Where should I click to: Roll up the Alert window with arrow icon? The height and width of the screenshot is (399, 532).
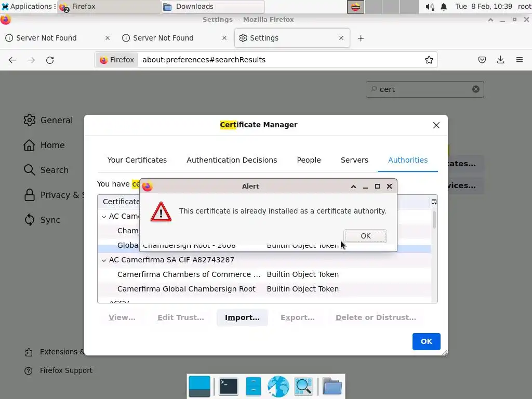tap(353, 187)
